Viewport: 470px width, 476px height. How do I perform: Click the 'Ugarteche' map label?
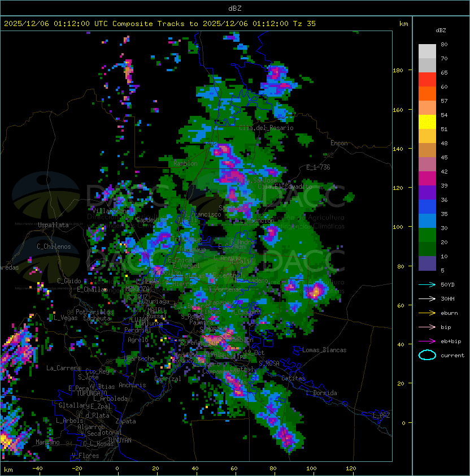pyautogui.click(x=140, y=358)
